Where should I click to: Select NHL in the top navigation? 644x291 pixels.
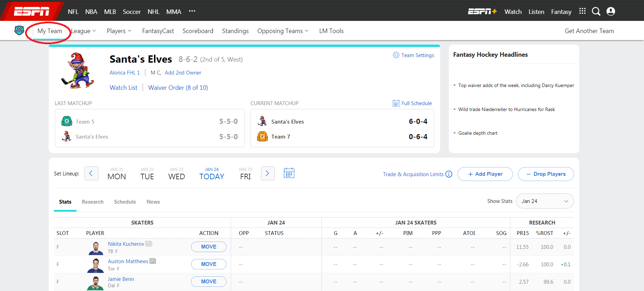click(x=153, y=11)
